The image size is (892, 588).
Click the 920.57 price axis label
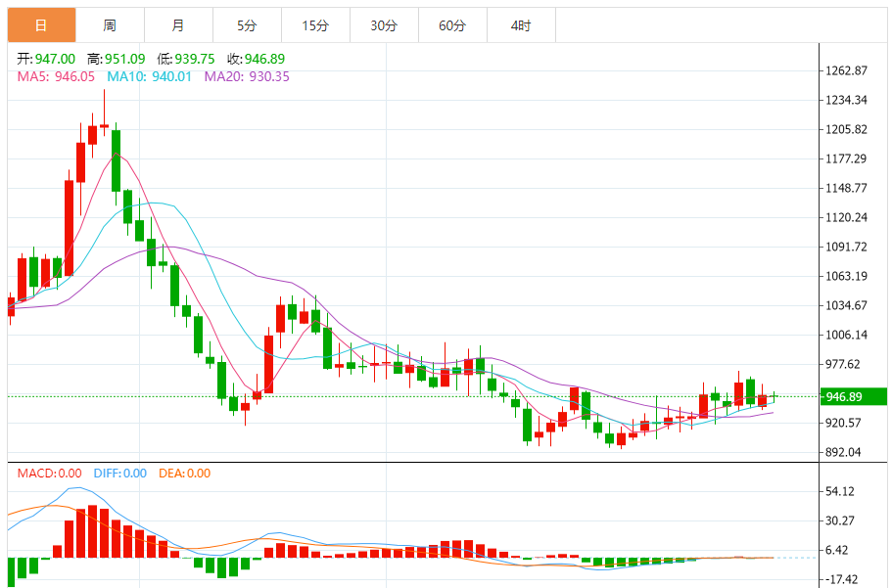[843, 423]
